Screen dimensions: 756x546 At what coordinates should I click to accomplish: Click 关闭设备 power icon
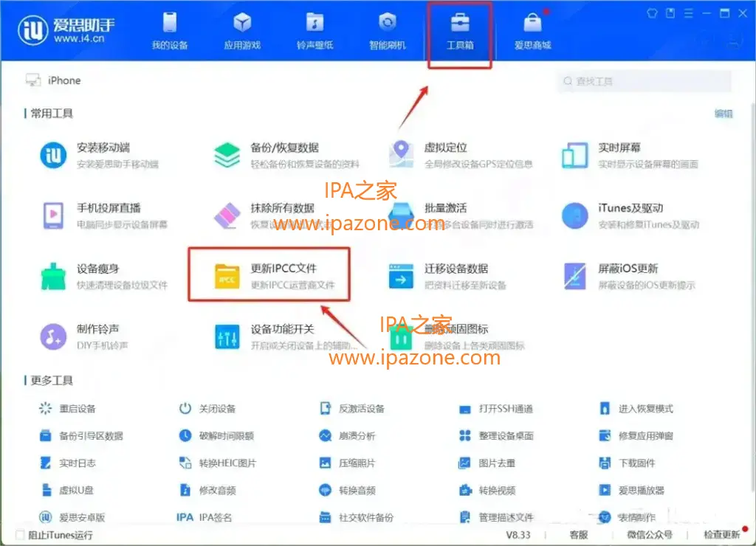(x=185, y=408)
